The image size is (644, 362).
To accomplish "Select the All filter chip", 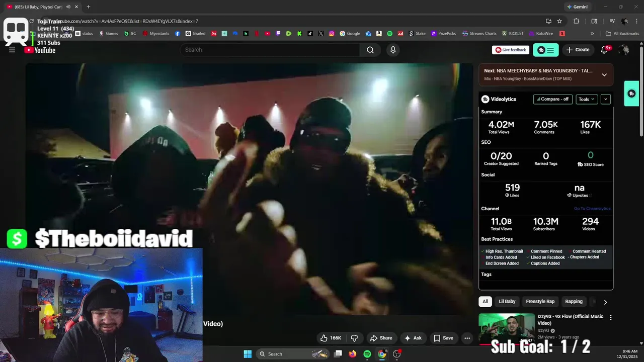I will point(485,302).
